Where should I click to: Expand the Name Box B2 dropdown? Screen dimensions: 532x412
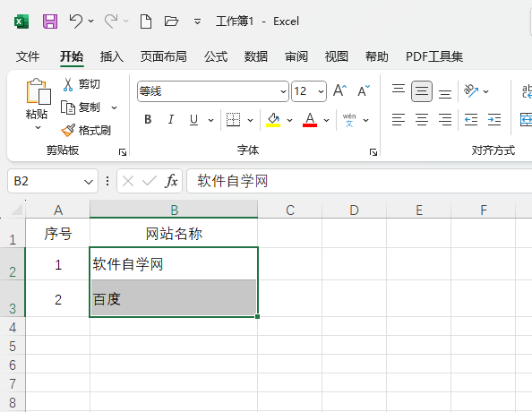pyautogui.click(x=89, y=182)
